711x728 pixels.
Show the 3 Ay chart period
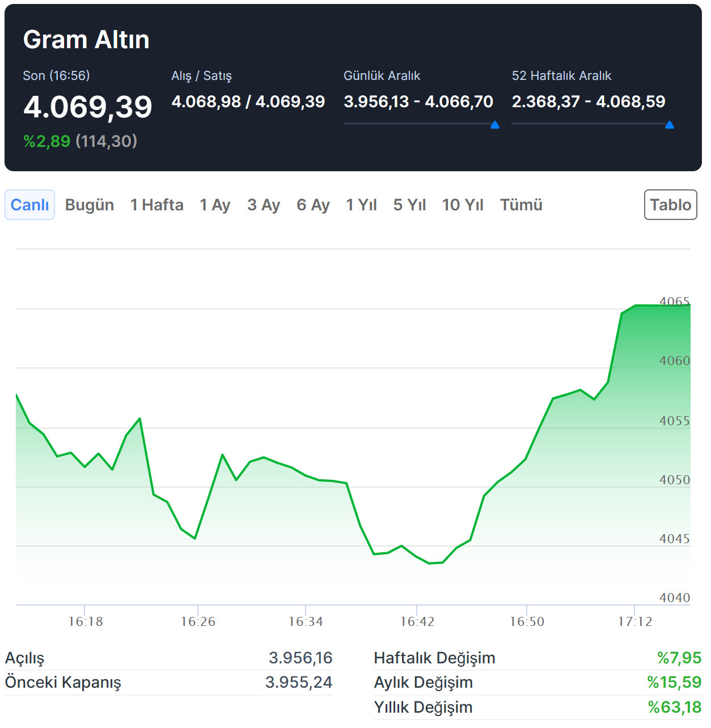tap(264, 205)
